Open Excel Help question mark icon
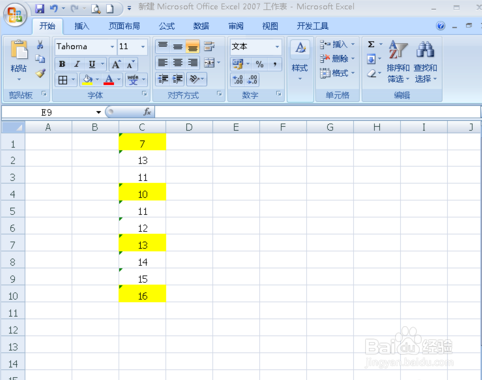The height and width of the screenshot is (380, 482). [x=441, y=26]
